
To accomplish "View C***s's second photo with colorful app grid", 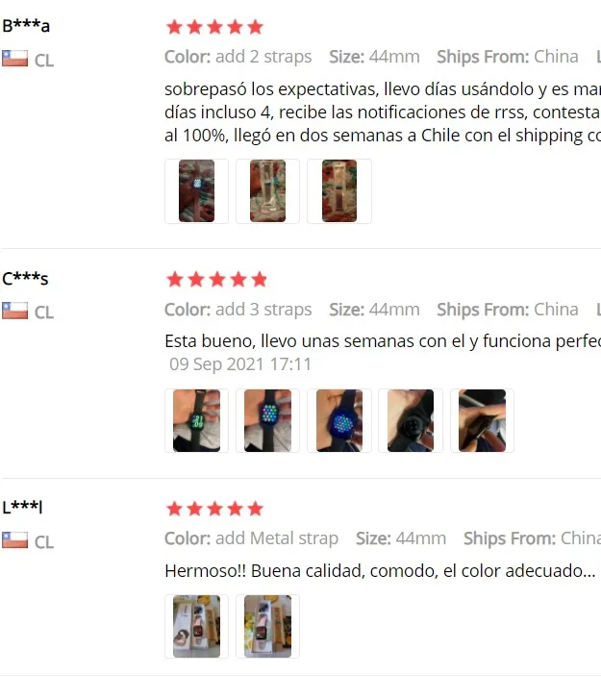I will (x=267, y=420).
